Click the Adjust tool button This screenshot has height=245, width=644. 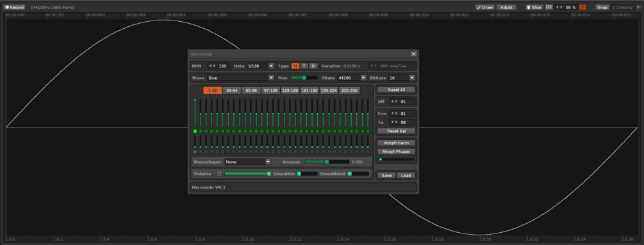[x=506, y=8]
